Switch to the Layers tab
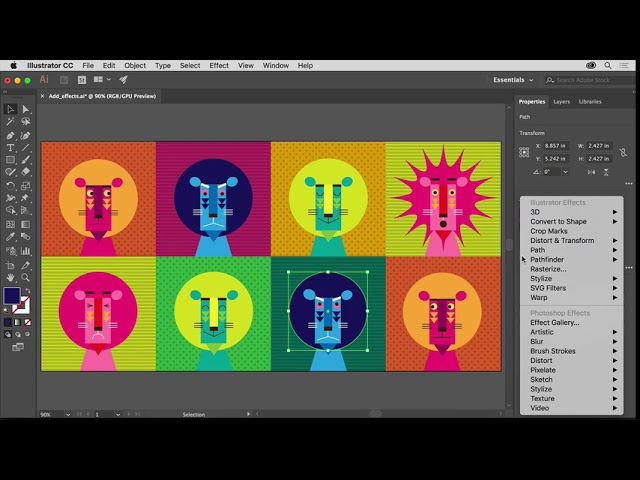This screenshot has height=480, width=640. (562, 101)
